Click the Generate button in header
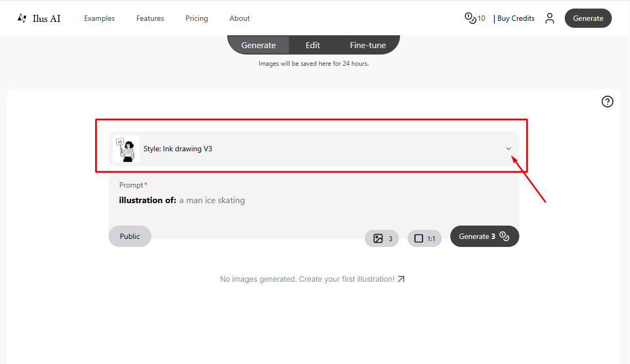630x364 pixels. [x=588, y=18]
